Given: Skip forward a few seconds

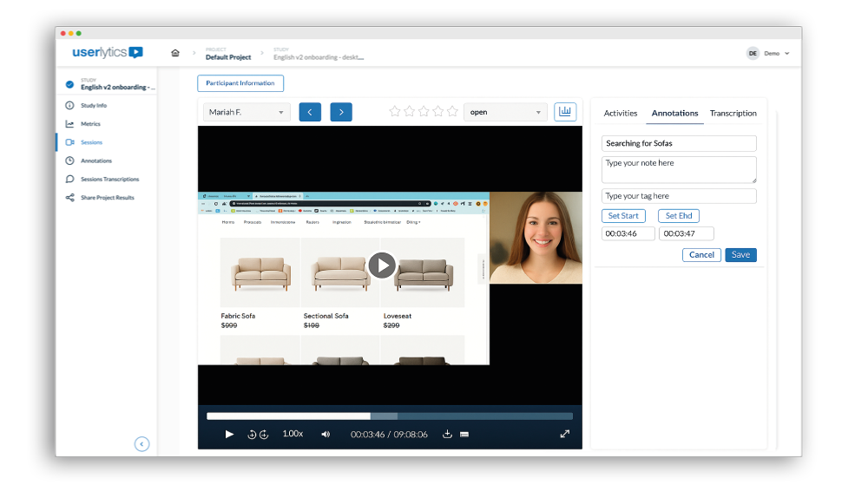Looking at the screenshot, I should [x=264, y=435].
